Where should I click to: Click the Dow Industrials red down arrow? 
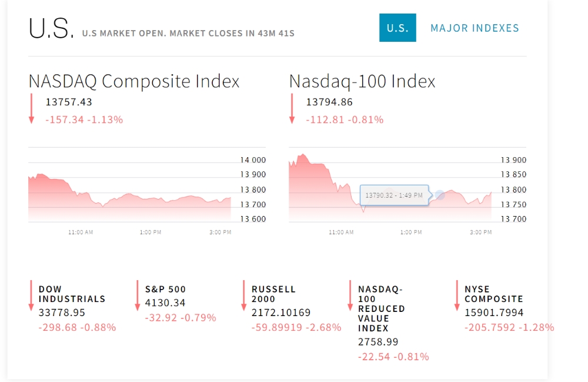point(31,295)
